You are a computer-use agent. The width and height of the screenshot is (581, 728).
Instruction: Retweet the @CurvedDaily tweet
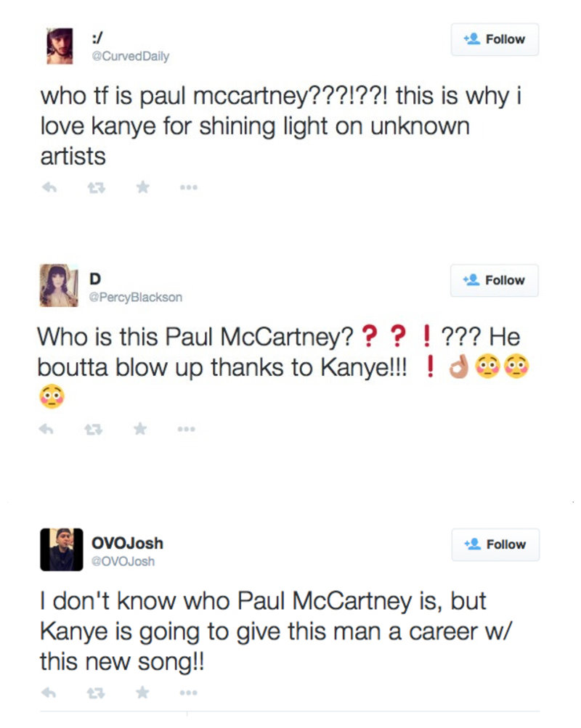click(x=94, y=188)
